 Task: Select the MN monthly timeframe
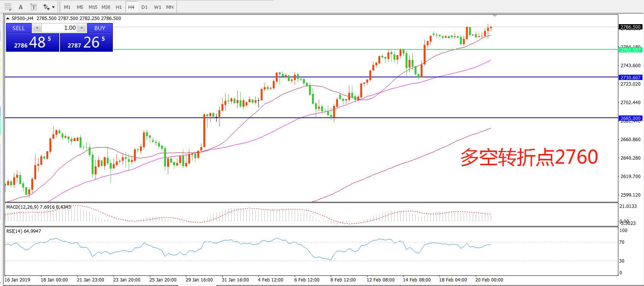(170, 7)
